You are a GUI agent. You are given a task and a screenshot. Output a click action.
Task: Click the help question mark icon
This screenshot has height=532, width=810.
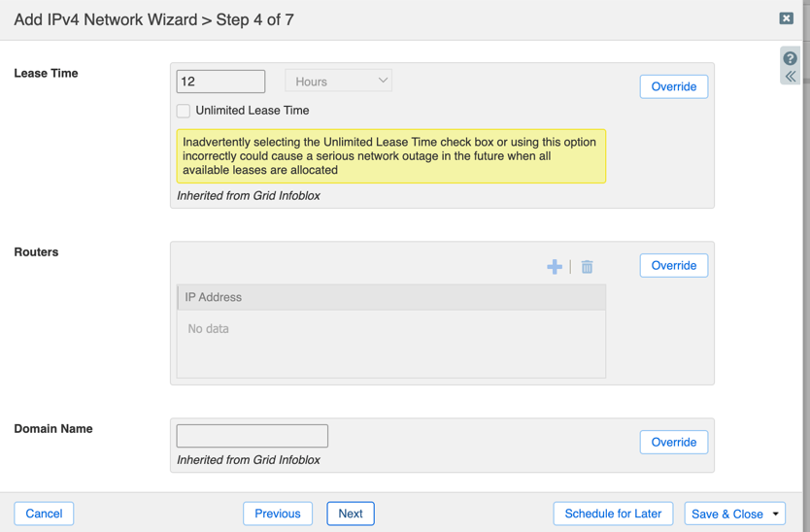click(x=791, y=58)
